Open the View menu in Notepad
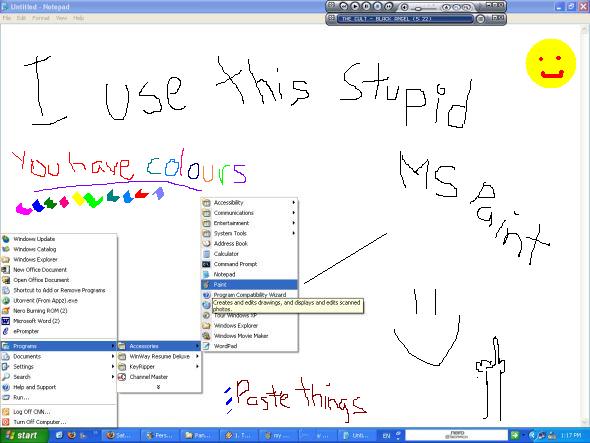Viewport: 590px width, 443px height. coord(61,18)
